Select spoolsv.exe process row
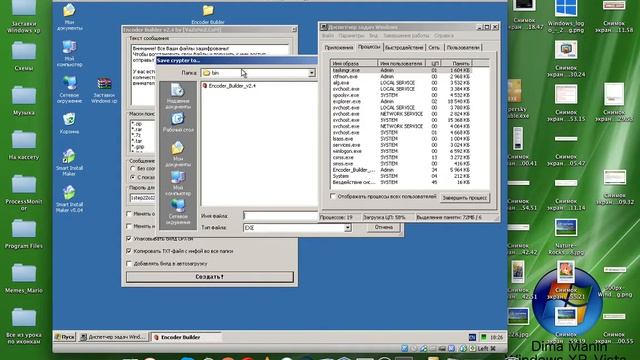 point(401,95)
